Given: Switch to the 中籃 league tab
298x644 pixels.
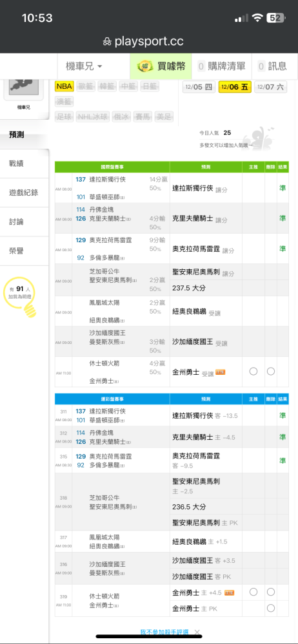Looking at the screenshot, I should click(128, 86).
